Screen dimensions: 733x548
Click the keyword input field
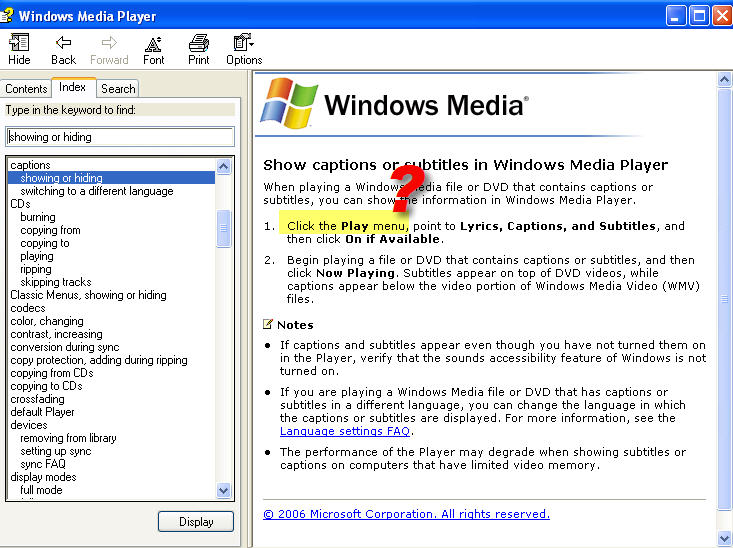(120, 136)
